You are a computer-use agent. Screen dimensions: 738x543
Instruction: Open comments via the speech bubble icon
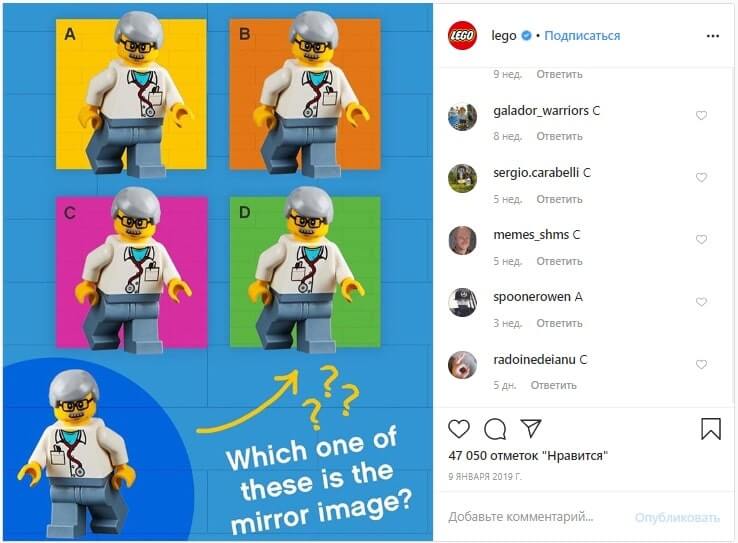tap(495, 429)
